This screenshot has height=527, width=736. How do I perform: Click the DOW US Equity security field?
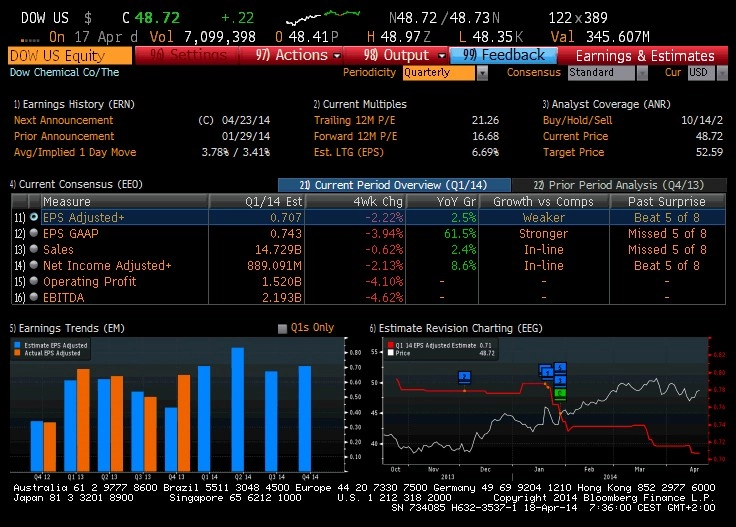coord(70,56)
